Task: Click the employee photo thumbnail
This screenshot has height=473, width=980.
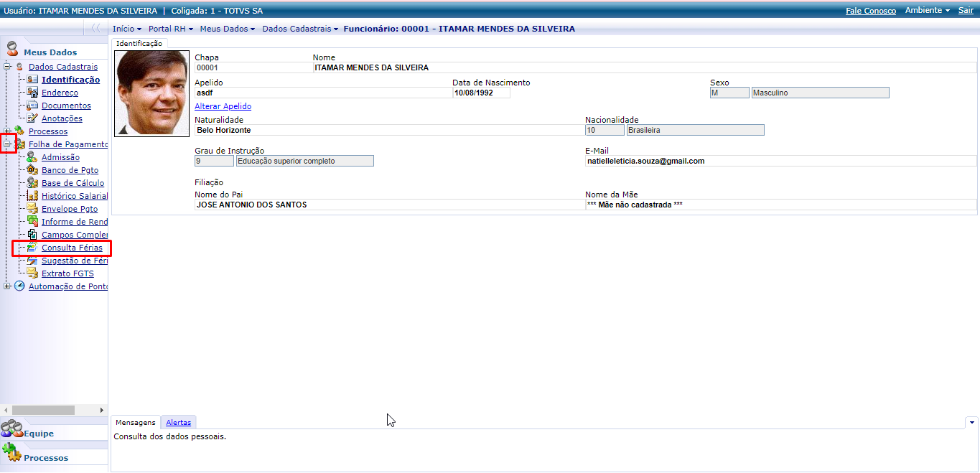Action: pos(152,93)
